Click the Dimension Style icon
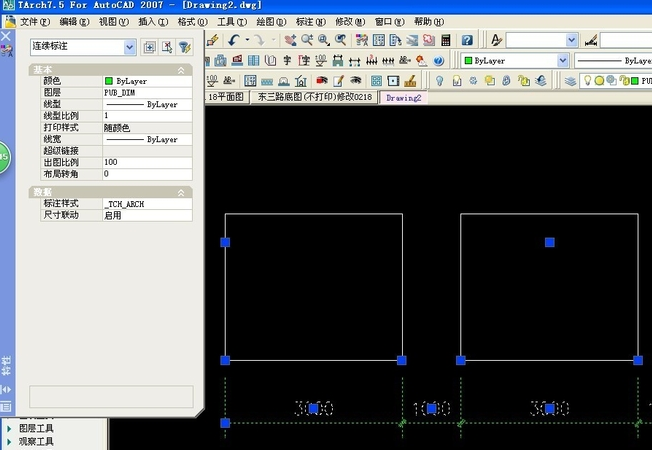This screenshot has width=652, height=450. [591, 40]
